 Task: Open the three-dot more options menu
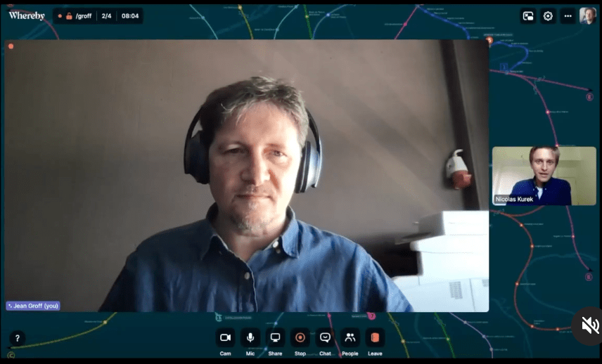tap(568, 16)
